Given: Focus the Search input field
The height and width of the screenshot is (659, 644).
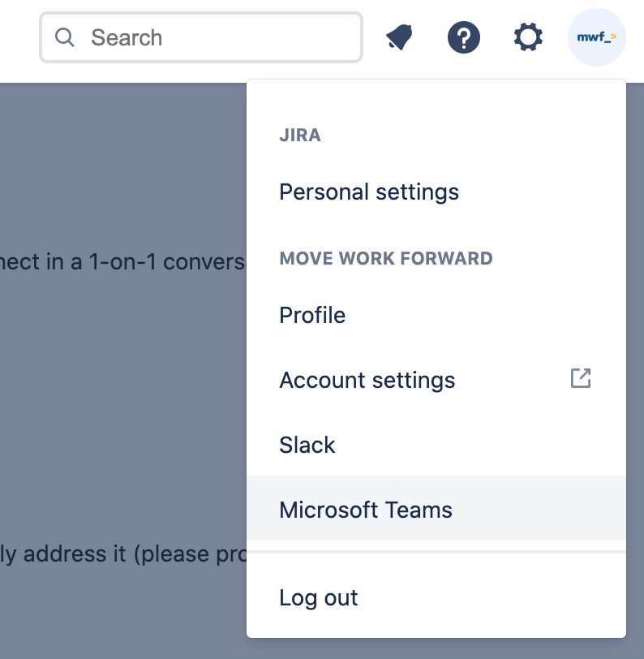Looking at the screenshot, I should (x=201, y=37).
